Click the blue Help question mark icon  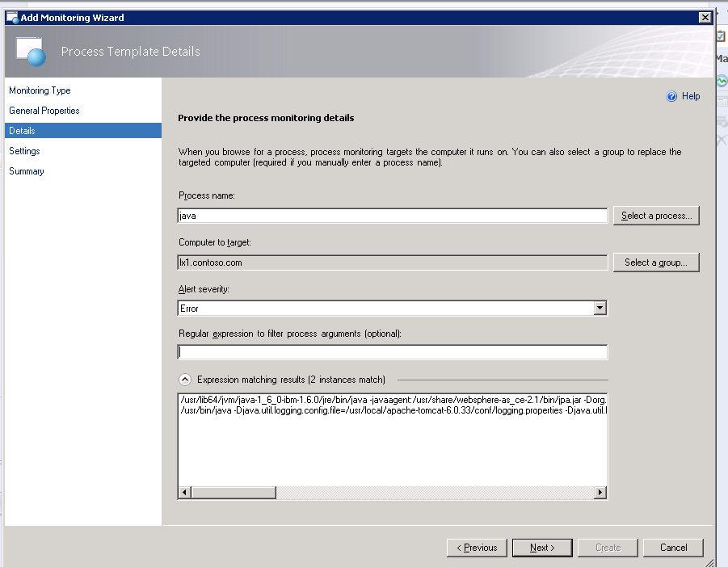671,96
